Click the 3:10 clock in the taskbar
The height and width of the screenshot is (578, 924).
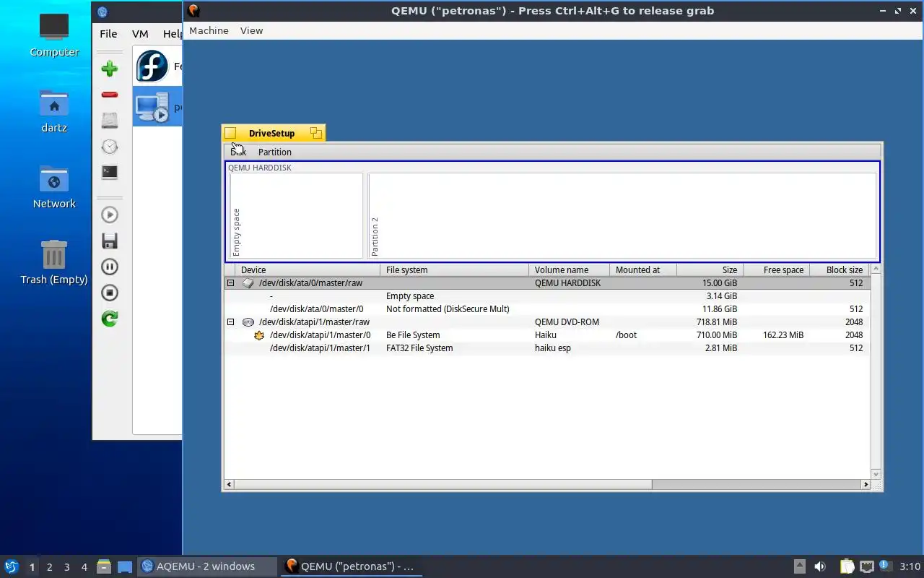(x=910, y=566)
